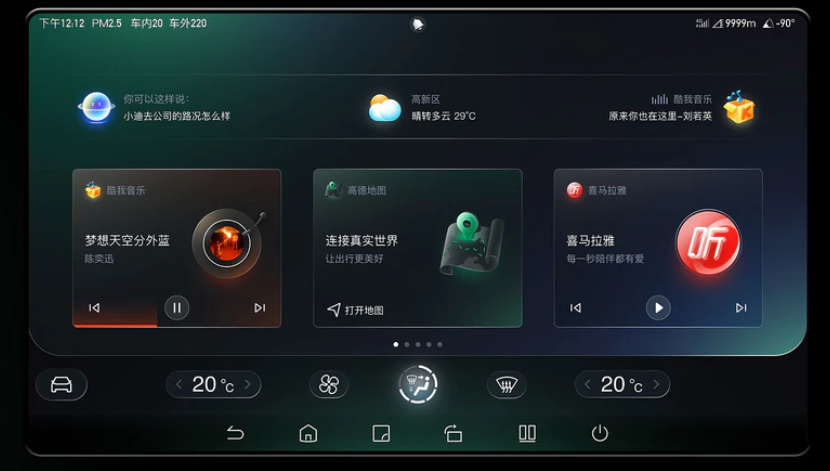
Task: Click the 酷我音乐 song progress bar
Action: click(x=177, y=325)
